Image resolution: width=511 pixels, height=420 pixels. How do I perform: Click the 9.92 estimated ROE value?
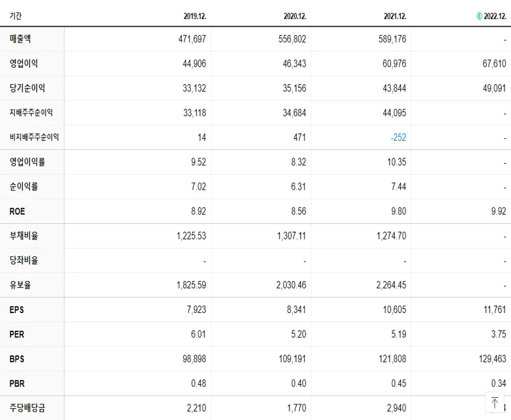[x=499, y=211]
